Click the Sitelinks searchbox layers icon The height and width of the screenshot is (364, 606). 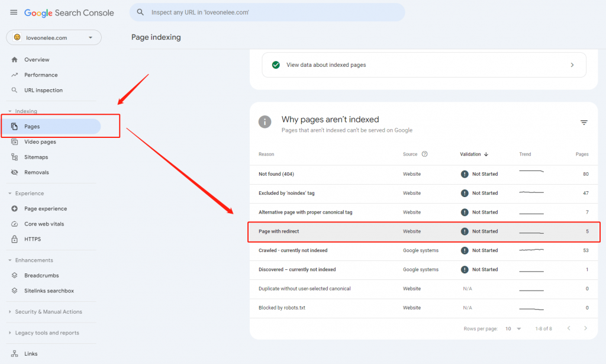coord(14,291)
